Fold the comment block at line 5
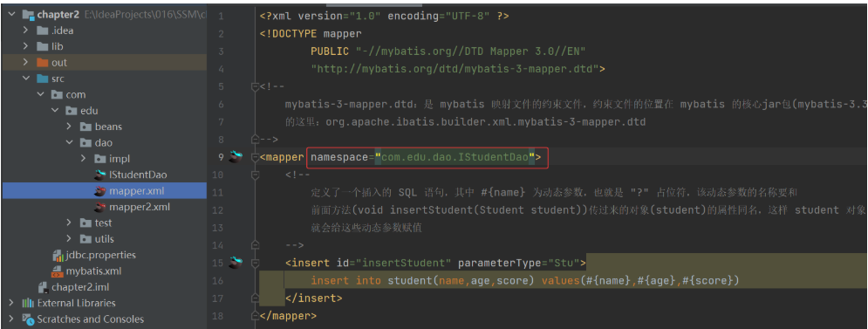The height and width of the screenshot is (329, 868). 255,86
